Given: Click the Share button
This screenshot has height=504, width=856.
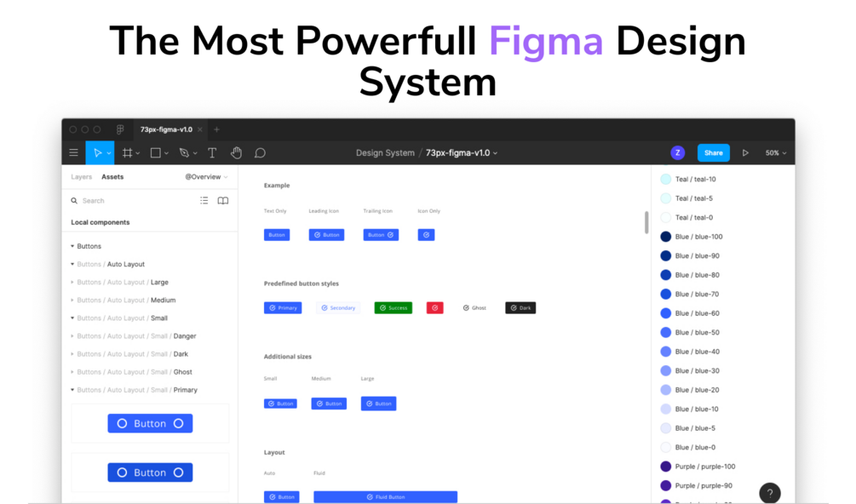Looking at the screenshot, I should tap(713, 152).
